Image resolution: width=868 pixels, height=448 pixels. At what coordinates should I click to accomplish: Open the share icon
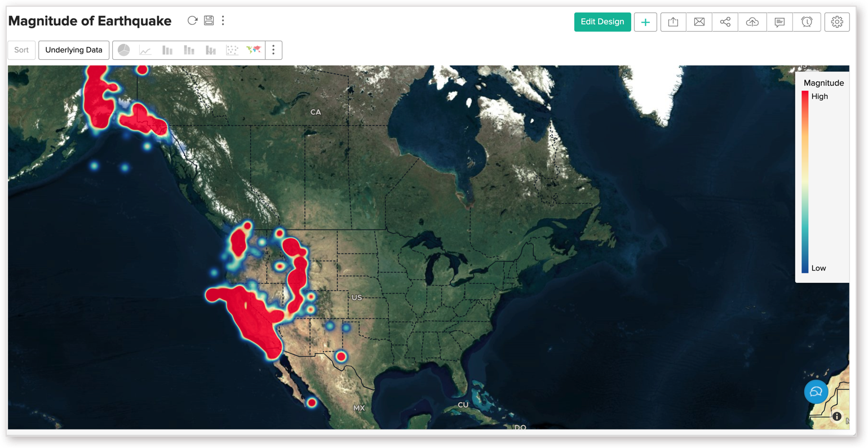point(725,22)
